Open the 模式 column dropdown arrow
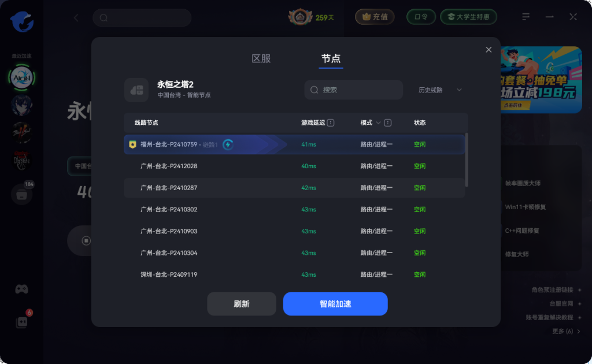The height and width of the screenshot is (364, 592). point(378,122)
